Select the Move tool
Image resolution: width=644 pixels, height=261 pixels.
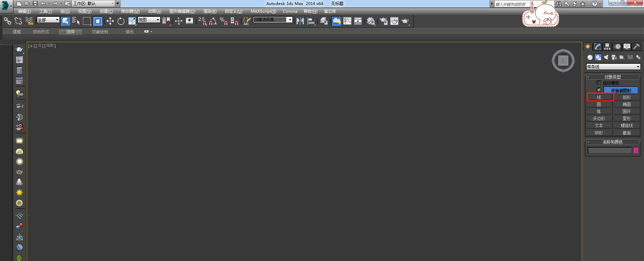110,21
